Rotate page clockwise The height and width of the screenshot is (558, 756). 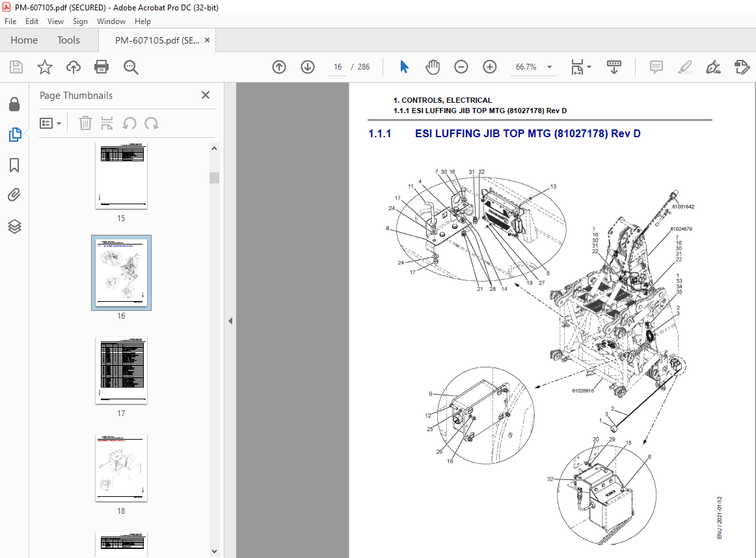(x=152, y=124)
